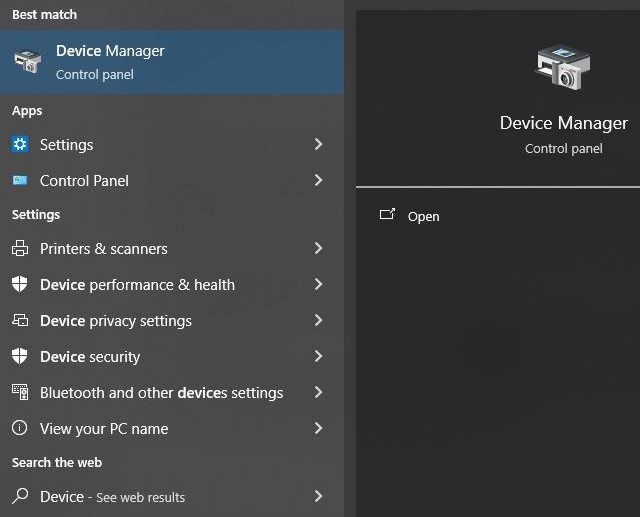Expand the Settings app result arrow

pos(318,144)
